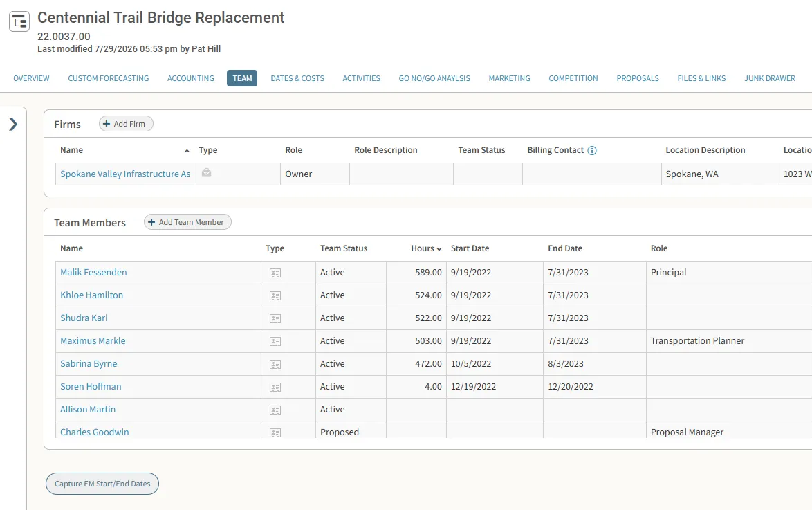
Task: Click contact card icon for Sabrina Byrne
Action: (x=275, y=365)
